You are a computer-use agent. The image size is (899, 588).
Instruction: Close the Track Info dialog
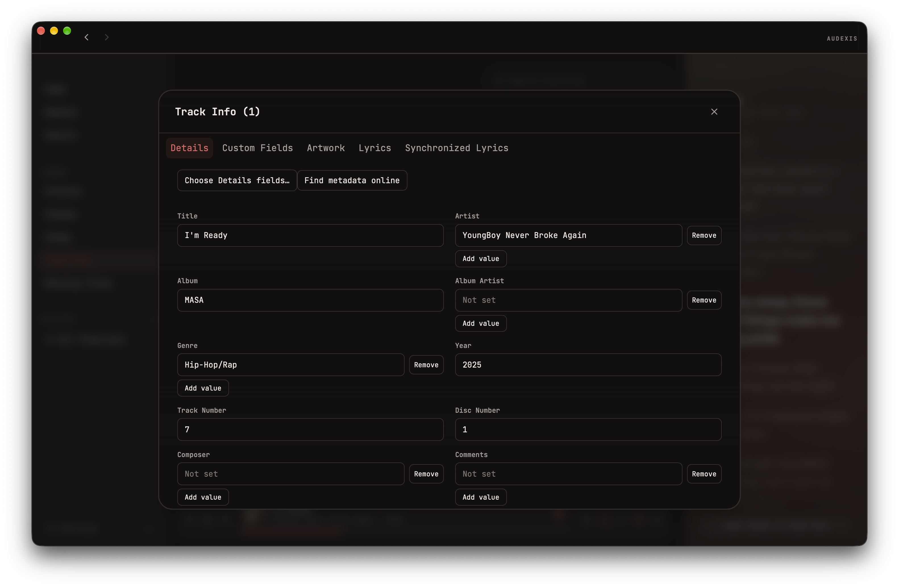pos(714,112)
